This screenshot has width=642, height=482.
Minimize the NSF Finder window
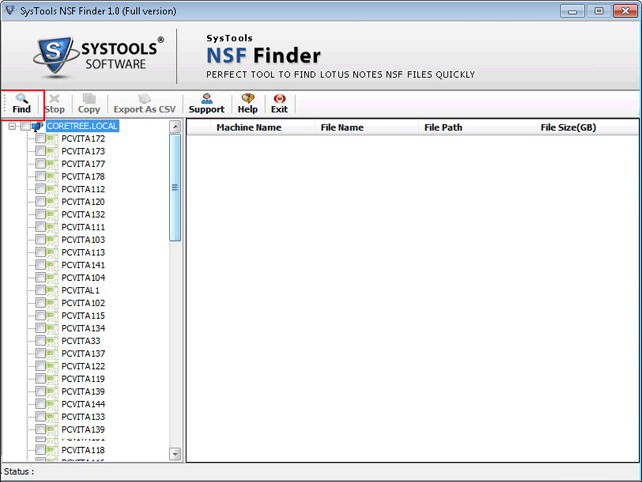click(x=572, y=11)
